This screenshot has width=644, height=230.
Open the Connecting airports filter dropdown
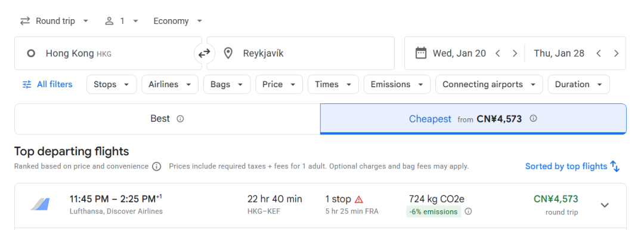[x=489, y=84]
